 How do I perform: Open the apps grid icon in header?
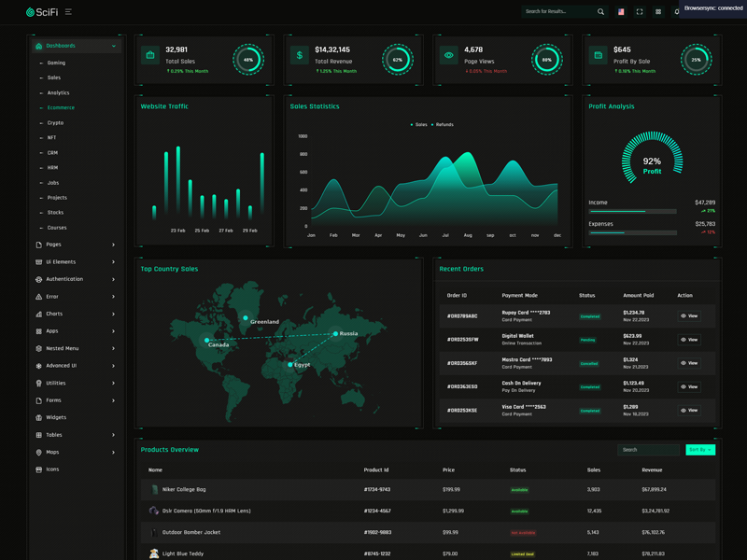coord(658,12)
